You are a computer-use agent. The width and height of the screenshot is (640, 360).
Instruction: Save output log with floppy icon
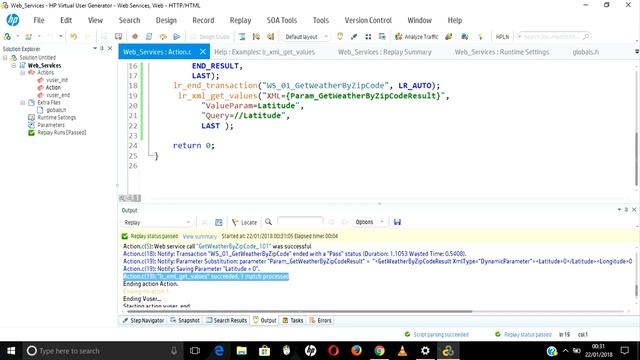click(x=397, y=222)
